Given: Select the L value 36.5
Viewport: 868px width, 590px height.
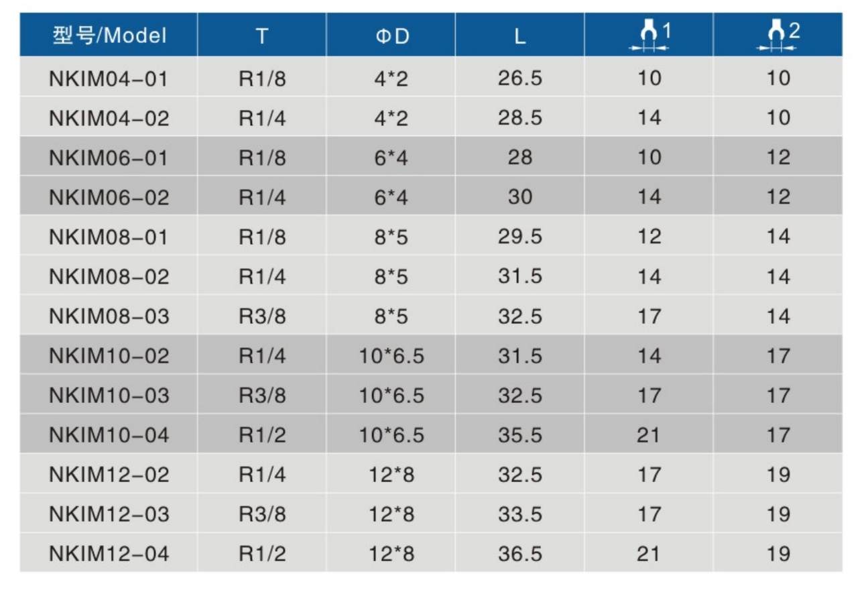Looking at the screenshot, I should click(519, 554).
